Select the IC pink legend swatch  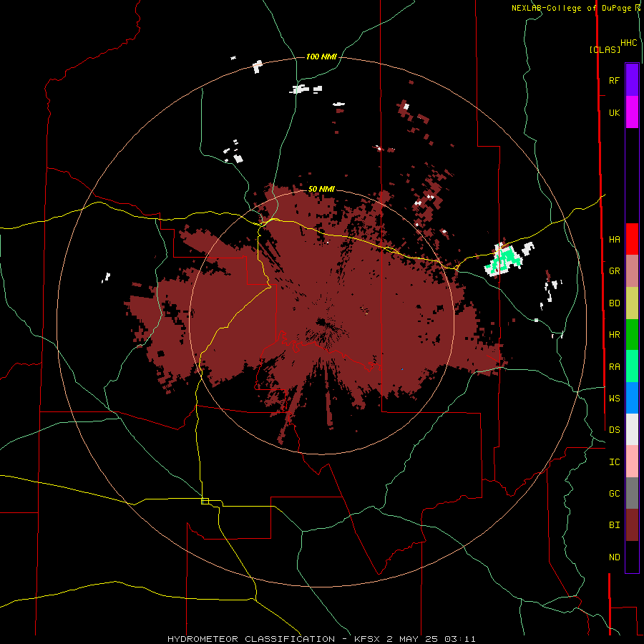tap(632, 462)
